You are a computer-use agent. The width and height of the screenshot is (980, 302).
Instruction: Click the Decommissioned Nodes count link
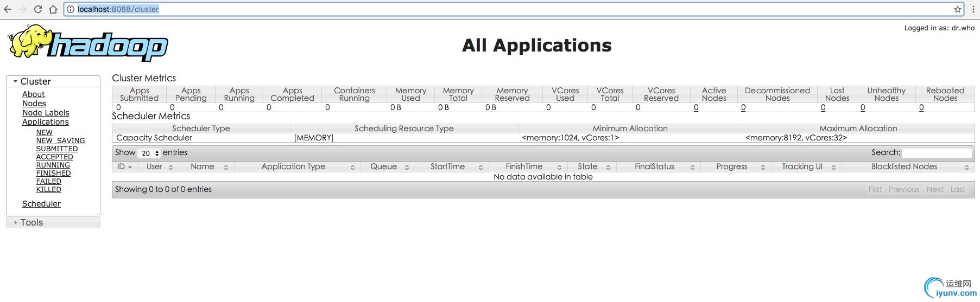pyautogui.click(x=743, y=108)
